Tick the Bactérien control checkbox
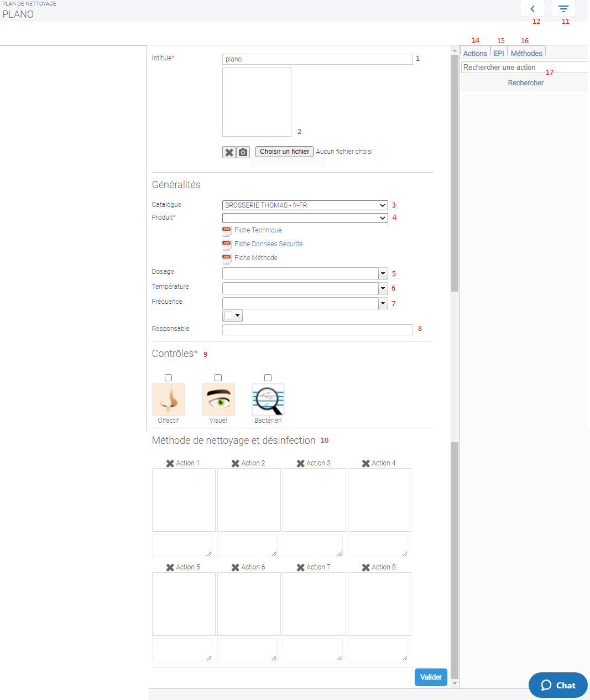 268,378
